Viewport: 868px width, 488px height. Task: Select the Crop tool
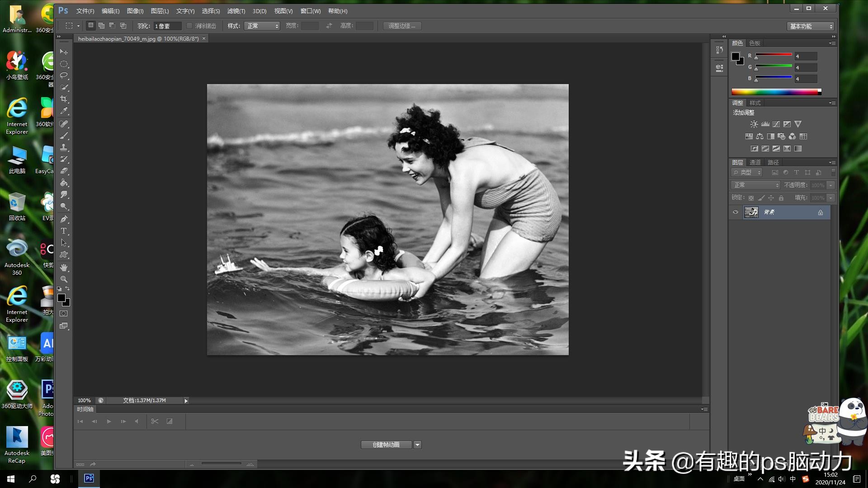(x=64, y=99)
